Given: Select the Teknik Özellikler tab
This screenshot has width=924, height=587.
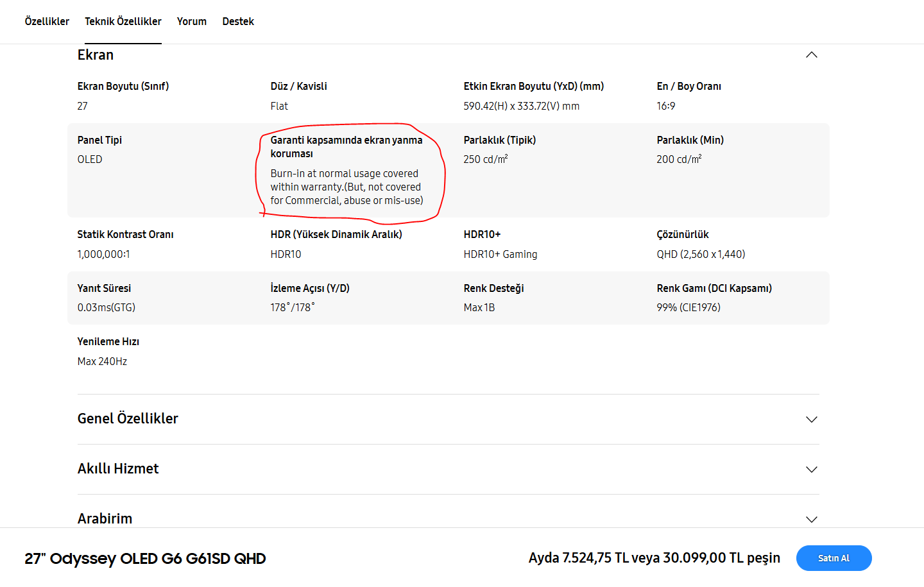Looking at the screenshot, I should (x=123, y=21).
